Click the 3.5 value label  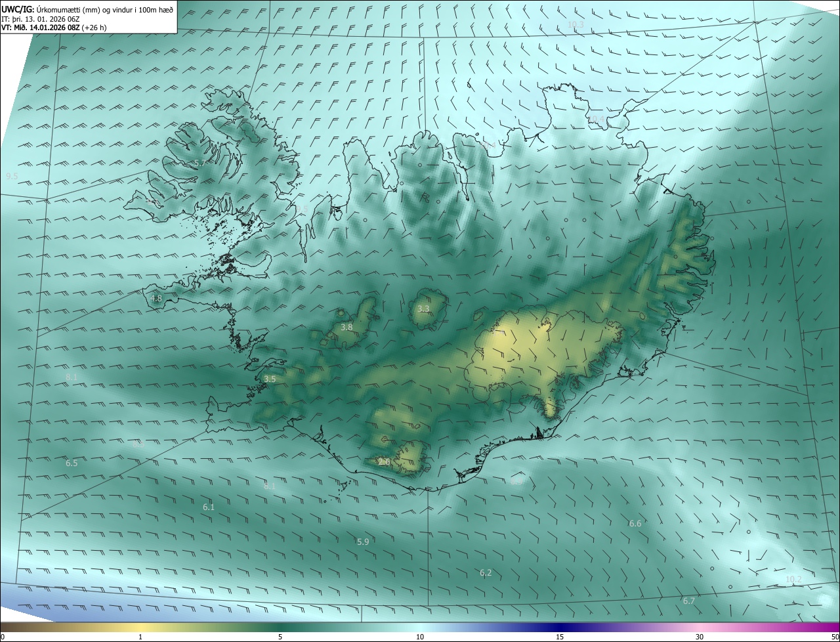(270, 379)
